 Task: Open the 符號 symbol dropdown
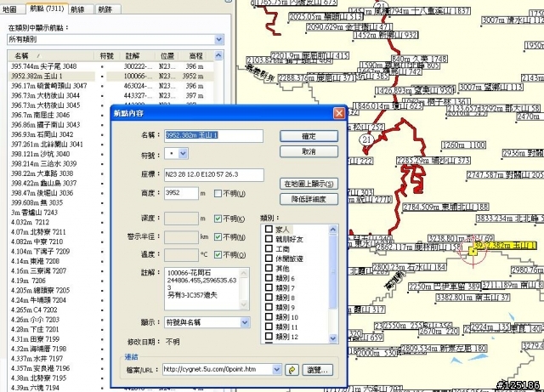[x=184, y=153]
